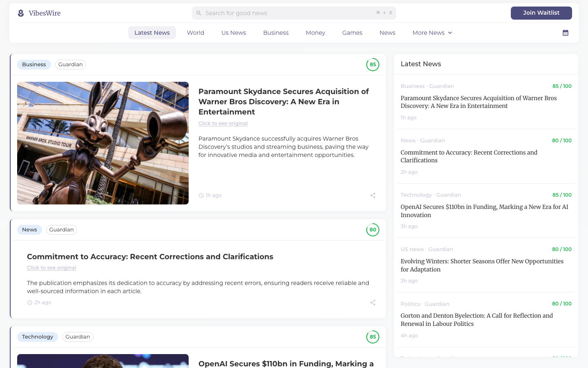
Task: Toggle the Technology category pill
Action: click(38, 337)
